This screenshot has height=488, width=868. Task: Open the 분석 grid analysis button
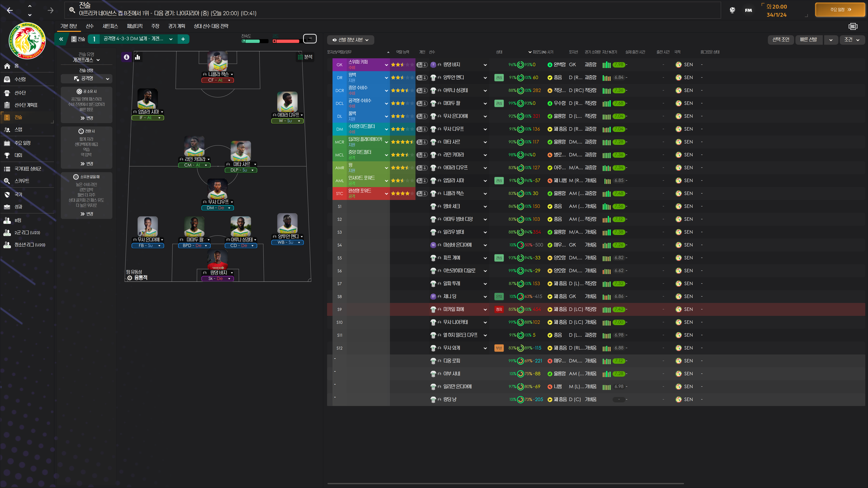[305, 57]
